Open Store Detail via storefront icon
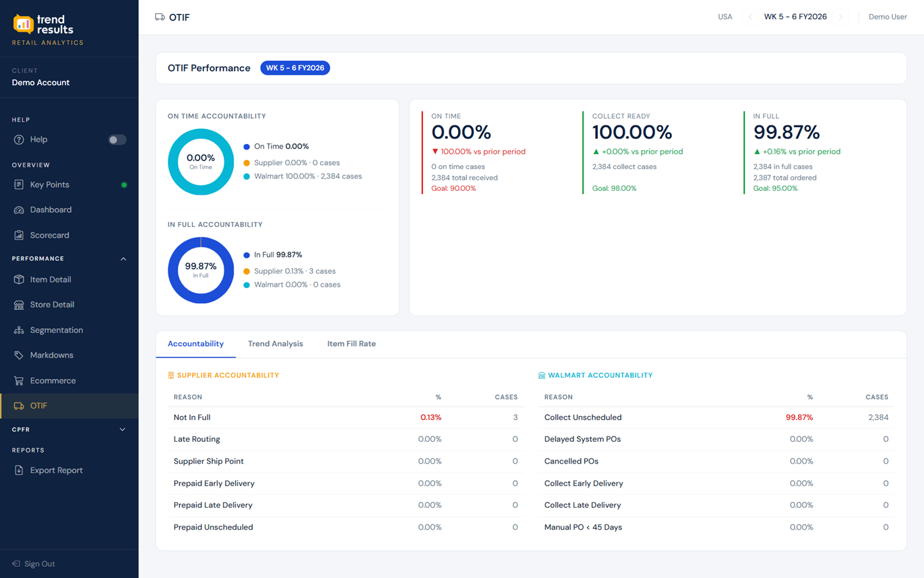 point(19,305)
